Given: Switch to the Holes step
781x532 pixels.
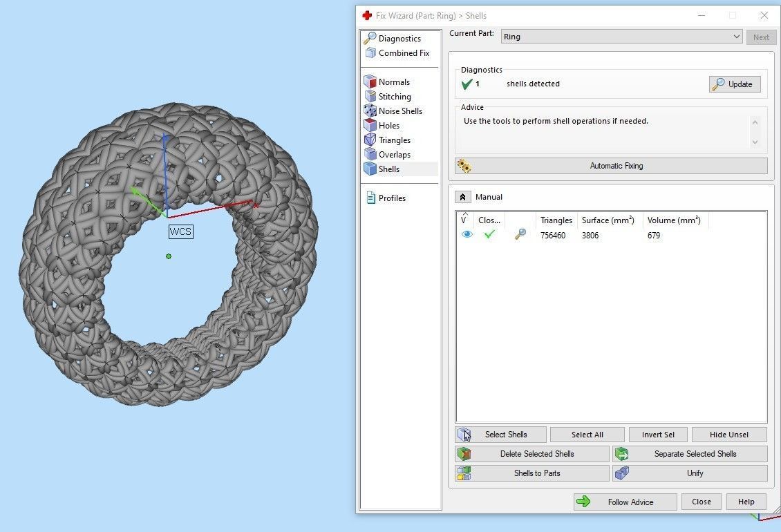Looking at the screenshot, I should 382,126.
